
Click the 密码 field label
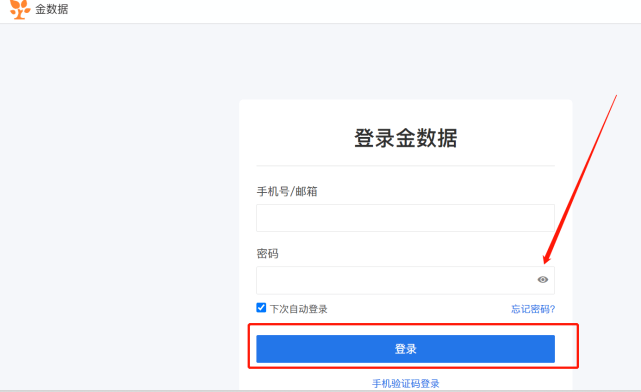pos(267,254)
